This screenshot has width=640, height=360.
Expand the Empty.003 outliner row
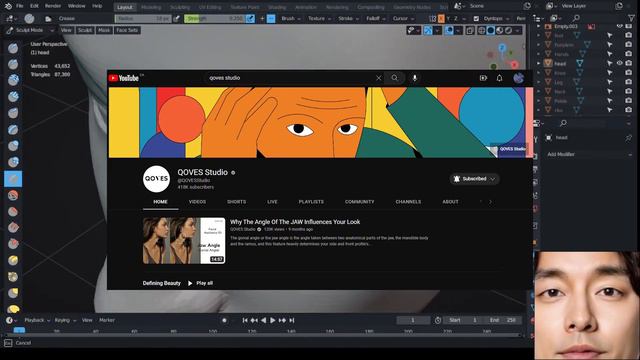538,27
